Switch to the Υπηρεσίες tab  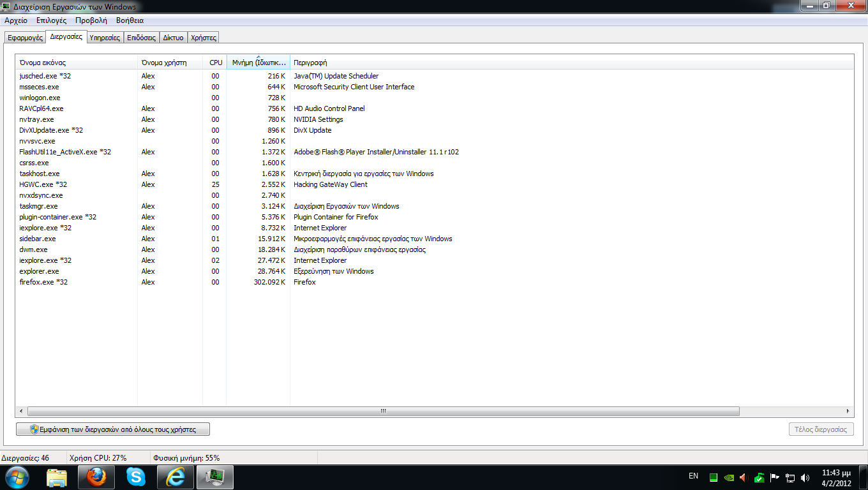(105, 38)
